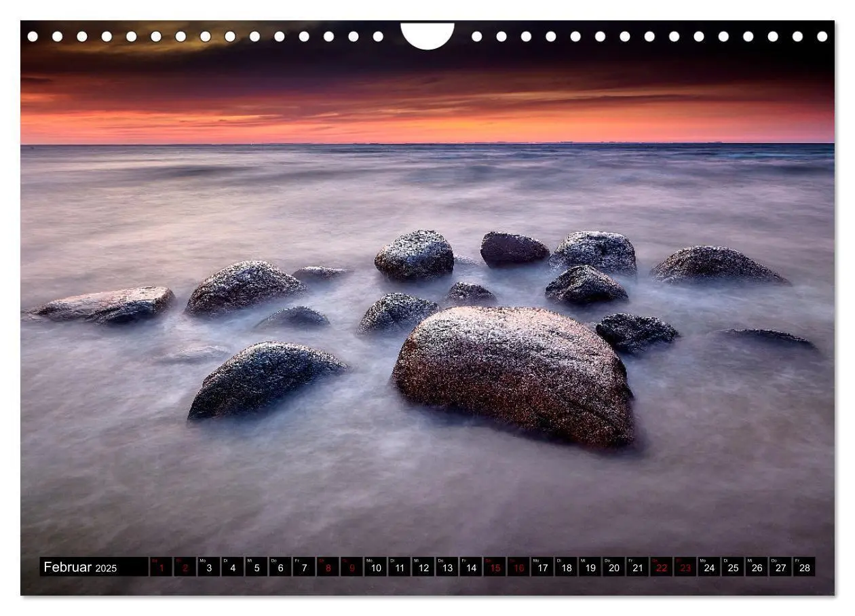Click date 14 in the calendar strip
Image resolution: width=855 pixels, height=616 pixels.
tap(471, 567)
